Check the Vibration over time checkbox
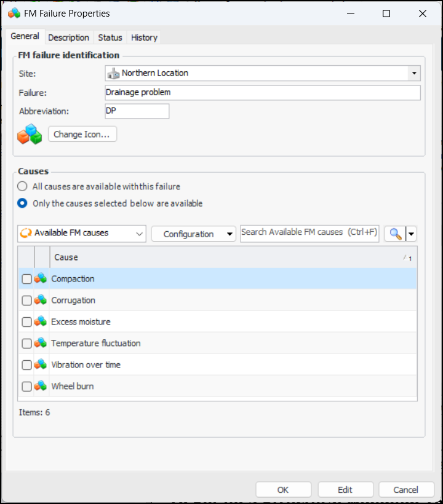This screenshot has width=443, height=504. pyautogui.click(x=26, y=365)
